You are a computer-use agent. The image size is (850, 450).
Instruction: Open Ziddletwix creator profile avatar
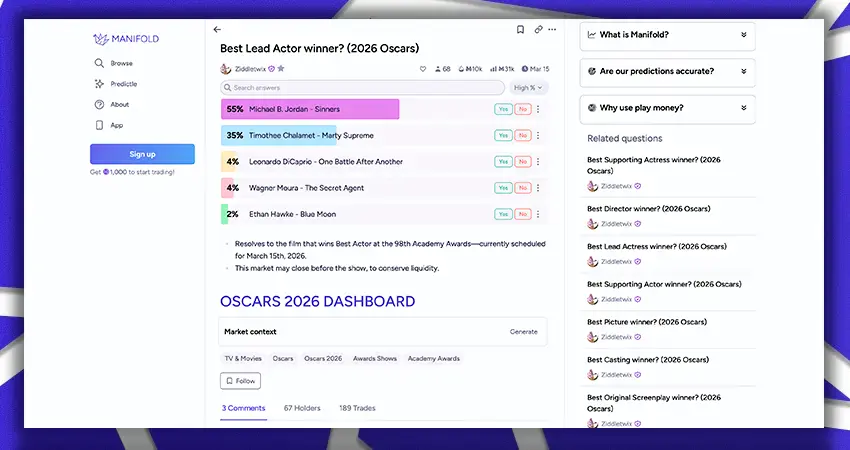(x=226, y=69)
